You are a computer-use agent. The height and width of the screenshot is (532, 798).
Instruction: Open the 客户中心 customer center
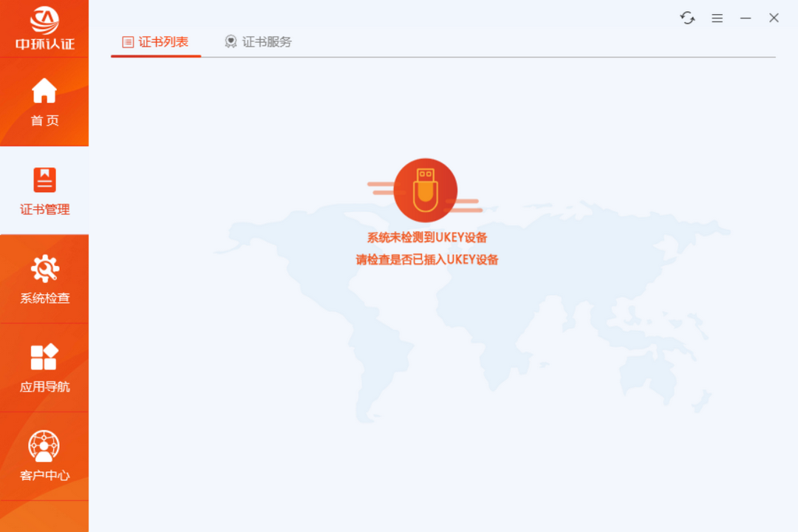point(44,458)
